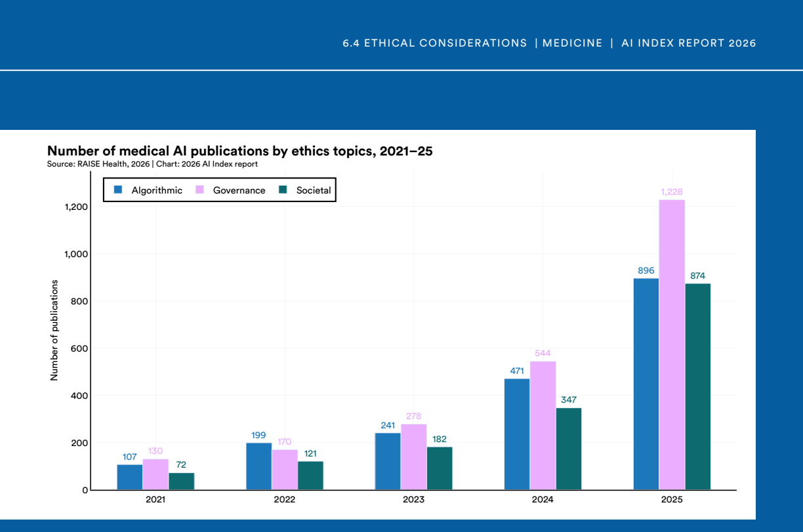Click the value label 278
The image size is (803, 532).
click(x=414, y=416)
